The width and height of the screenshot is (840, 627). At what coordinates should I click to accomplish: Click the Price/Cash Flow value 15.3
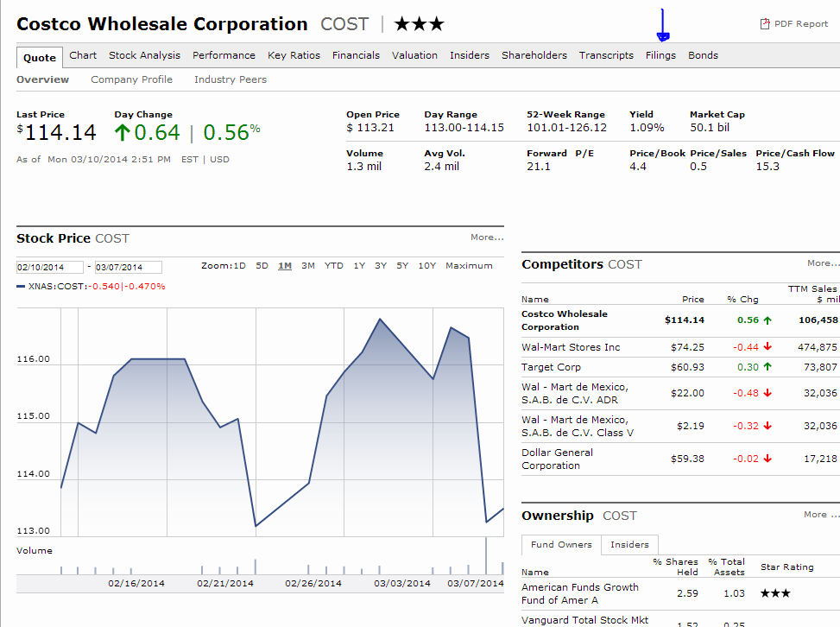pyautogui.click(x=767, y=167)
